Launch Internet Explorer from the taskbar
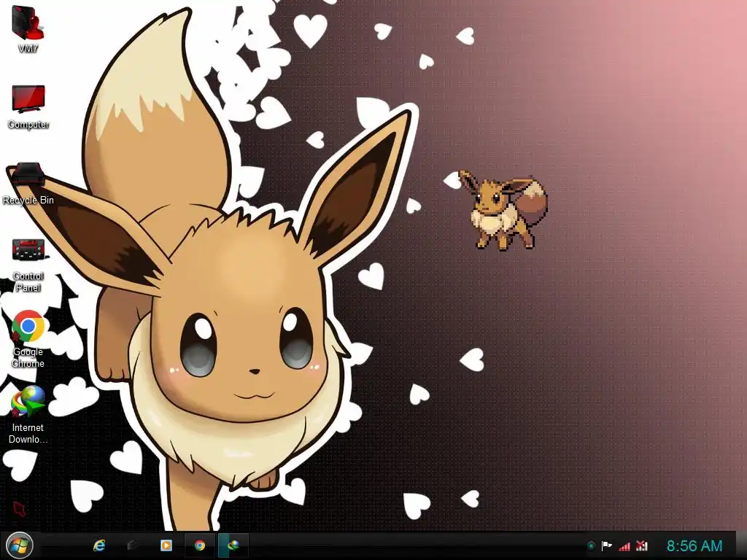Screen dimensions: 747x560 99,545
